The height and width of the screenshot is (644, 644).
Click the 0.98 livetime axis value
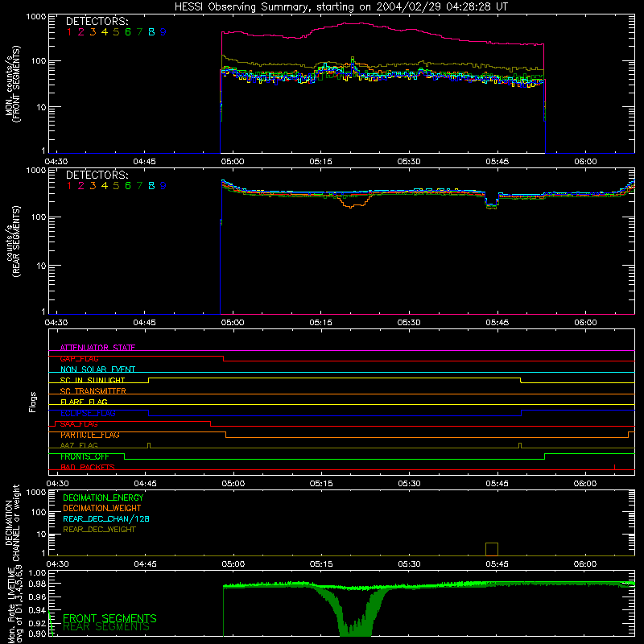coord(37,584)
